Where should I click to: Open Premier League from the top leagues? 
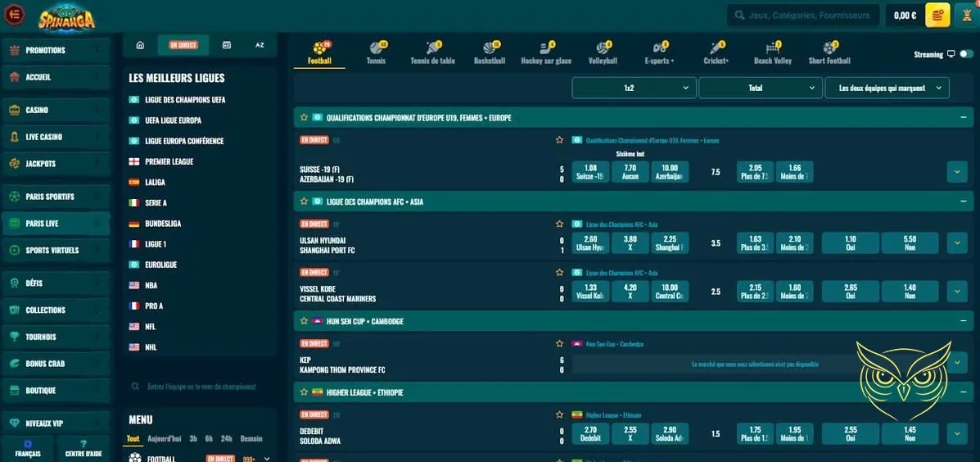pyautogui.click(x=169, y=161)
